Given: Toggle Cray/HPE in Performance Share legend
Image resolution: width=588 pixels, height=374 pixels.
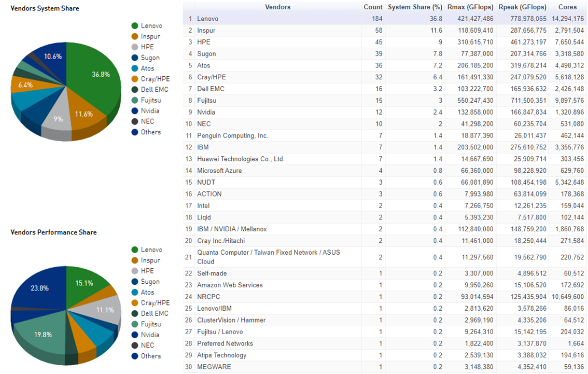Looking at the screenshot, I should (151, 303).
